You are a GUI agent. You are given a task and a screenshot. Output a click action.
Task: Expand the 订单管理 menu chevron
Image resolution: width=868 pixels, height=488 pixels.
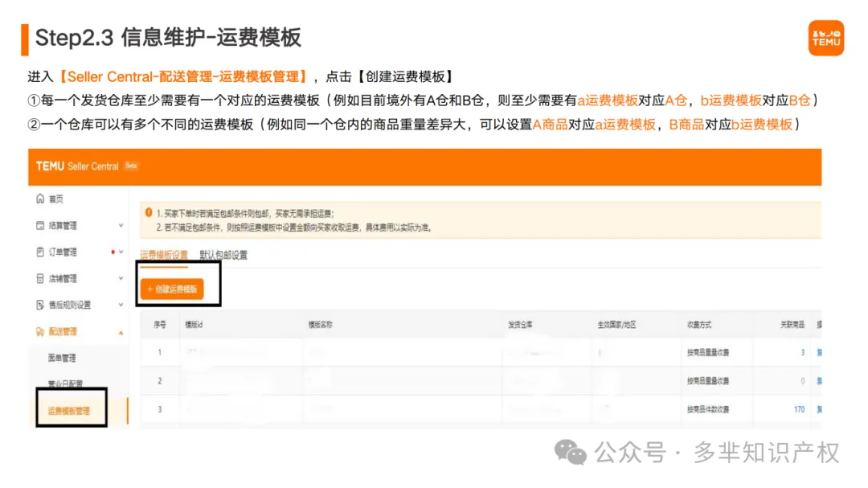click(121, 252)
